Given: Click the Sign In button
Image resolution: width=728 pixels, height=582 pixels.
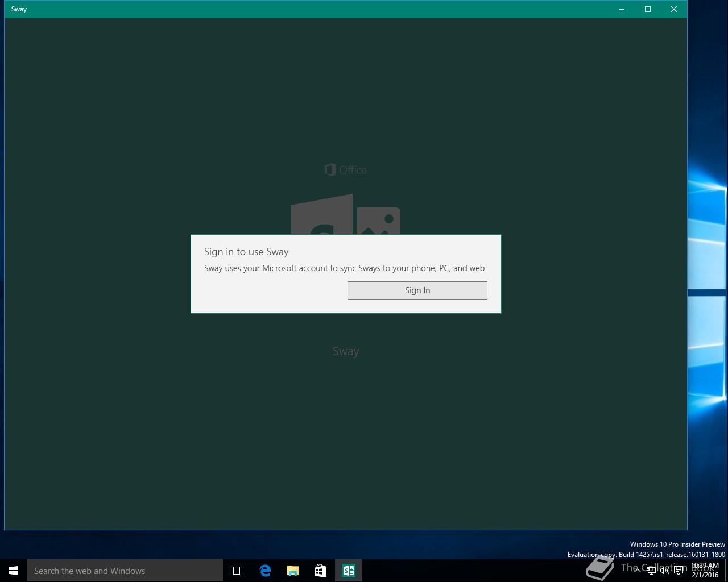Looking at the screenshot, I should 417,290.
